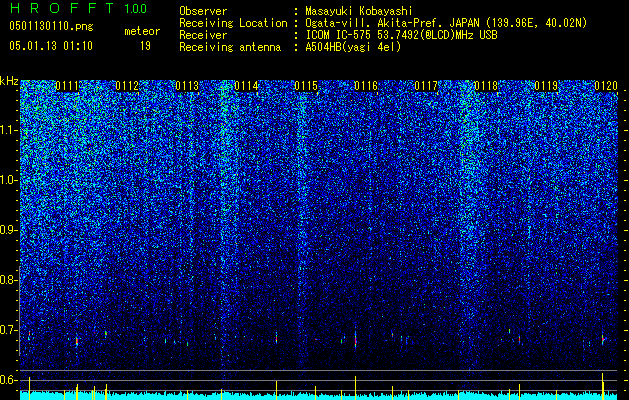
Task: Click the 0.9 kHz axis label
Action: 9,230
